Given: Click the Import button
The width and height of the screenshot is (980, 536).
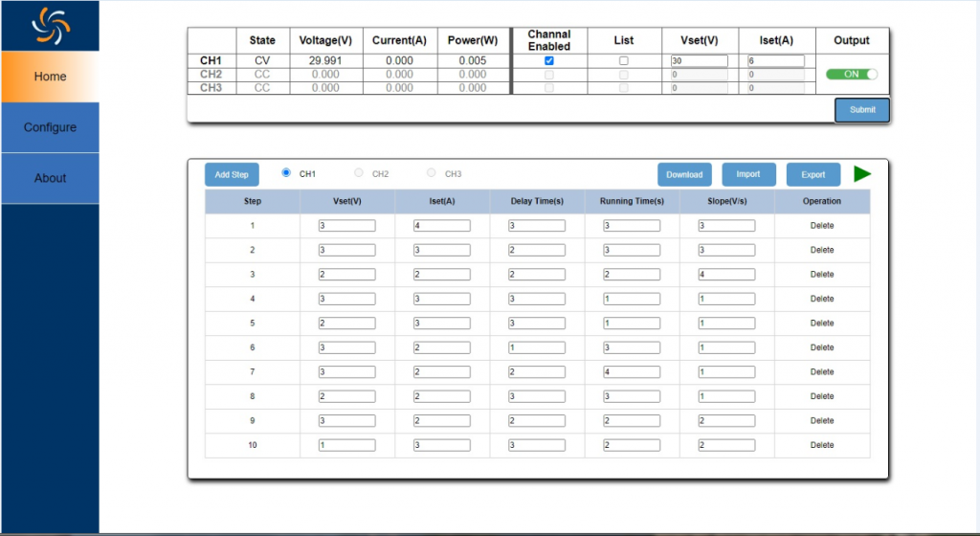Looking at the screenshot, I should coord(748,174).
